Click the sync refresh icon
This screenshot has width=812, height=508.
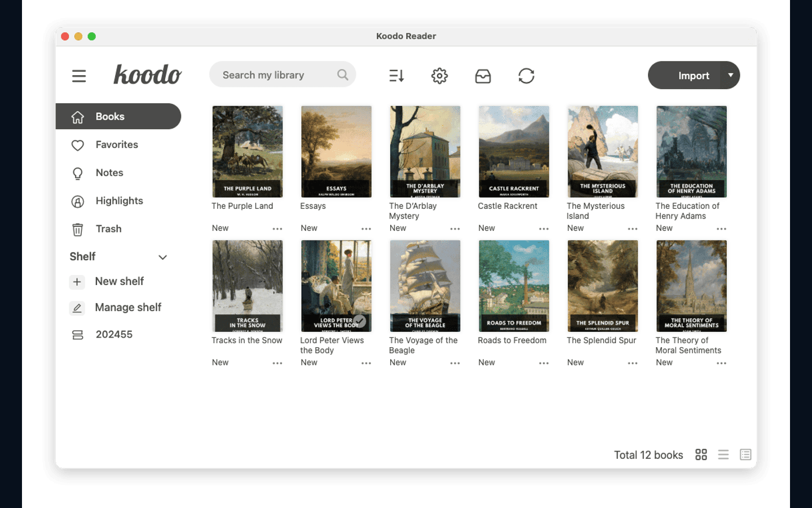pyautogui.click(x=526, y=76)
